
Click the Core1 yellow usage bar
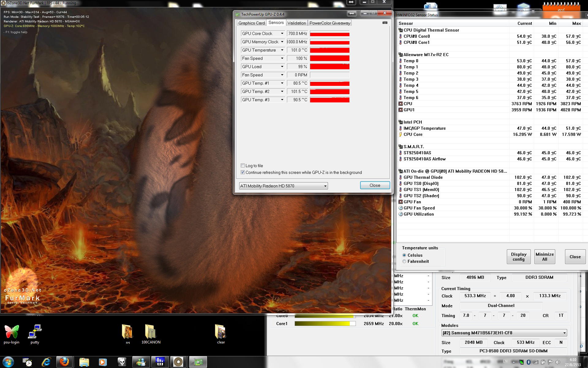325,324
